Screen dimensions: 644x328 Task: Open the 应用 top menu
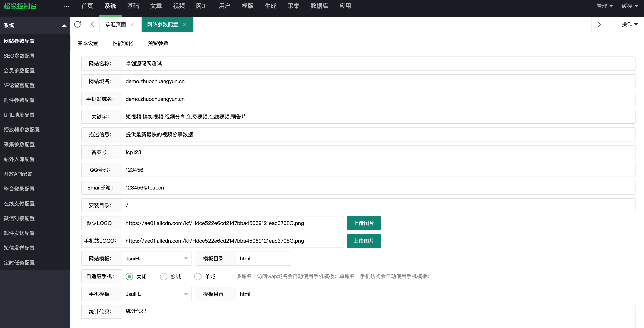pyautogui.click(x=345, y=6)
